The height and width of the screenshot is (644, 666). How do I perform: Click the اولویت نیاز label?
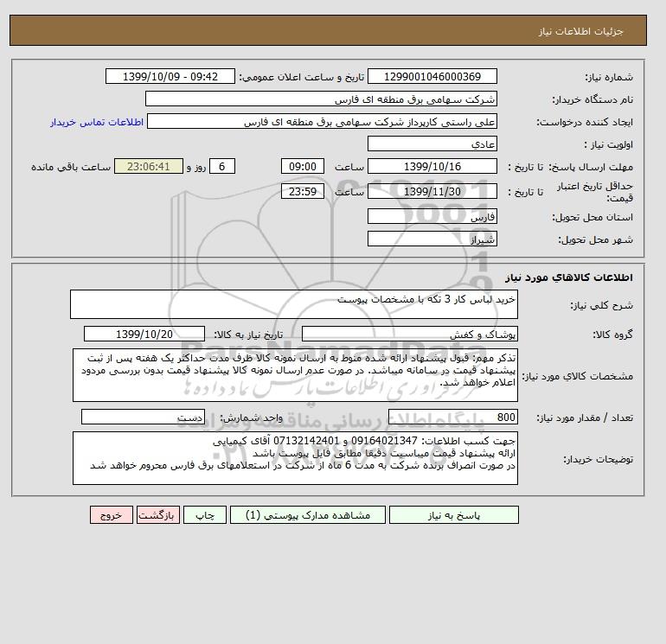pos(609,144)
